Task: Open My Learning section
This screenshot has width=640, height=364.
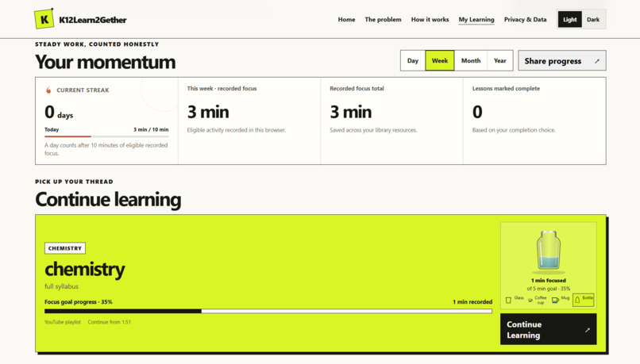Action: point(476,20)
